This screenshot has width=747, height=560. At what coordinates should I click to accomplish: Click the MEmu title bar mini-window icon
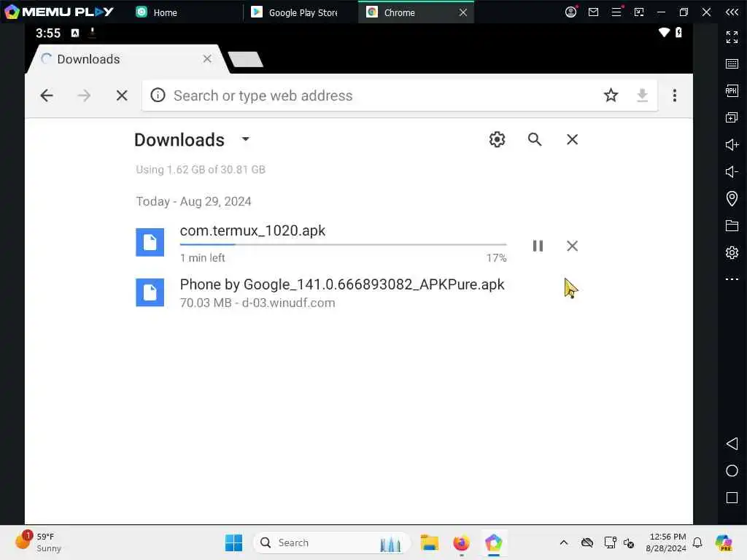(639, 12)
